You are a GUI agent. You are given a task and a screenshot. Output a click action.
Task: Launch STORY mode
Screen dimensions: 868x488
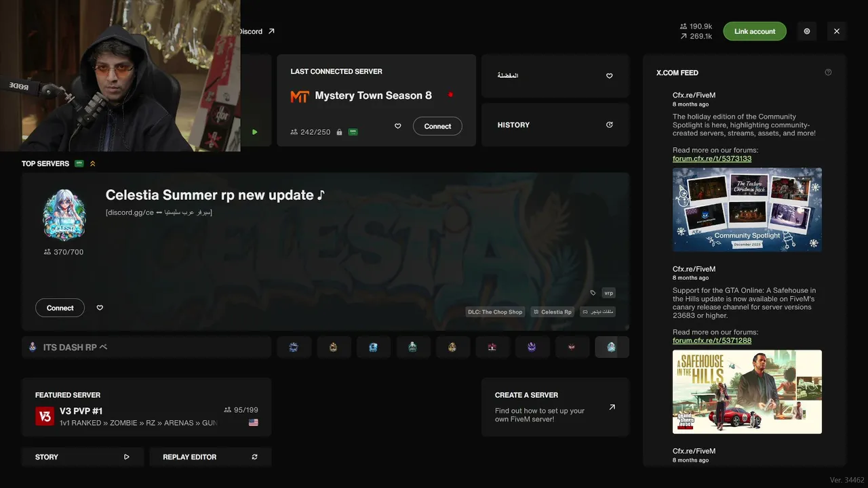(83, 457)
